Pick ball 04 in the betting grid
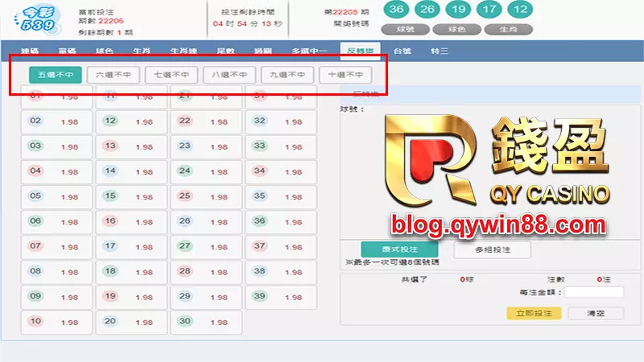This screenshot has height=362, width=644. [35, 171]
